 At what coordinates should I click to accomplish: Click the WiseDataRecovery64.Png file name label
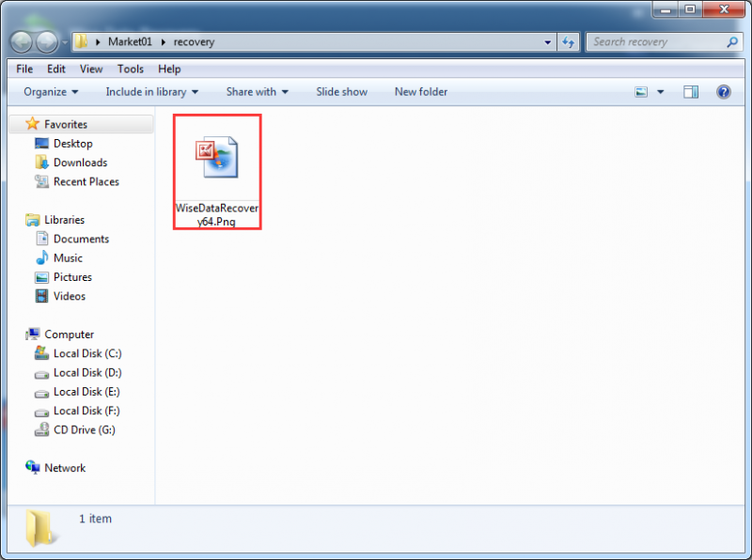217,214
